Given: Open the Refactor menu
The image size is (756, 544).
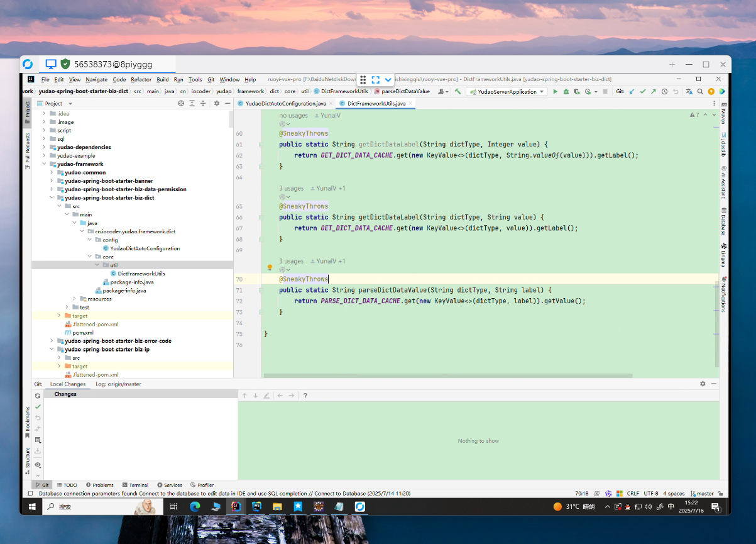Looking at the screenshot, I should coord(141,80).
